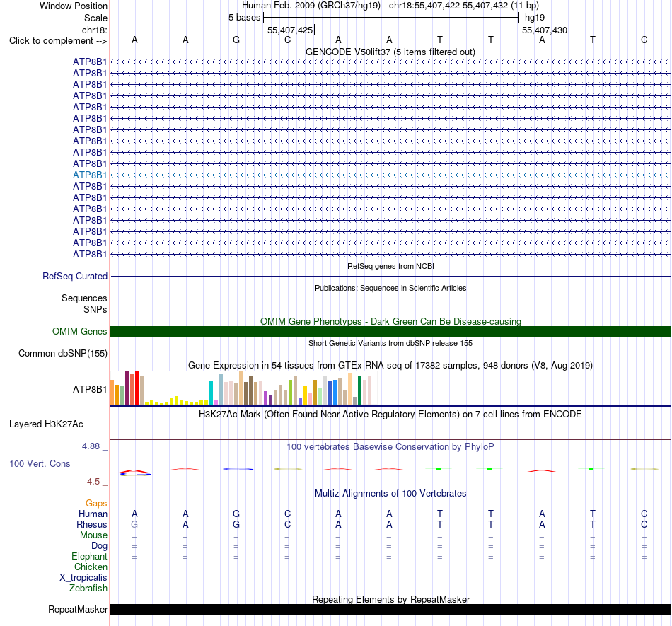
Task: Click the 5 bases scale bar
Action: pos(391,18)
